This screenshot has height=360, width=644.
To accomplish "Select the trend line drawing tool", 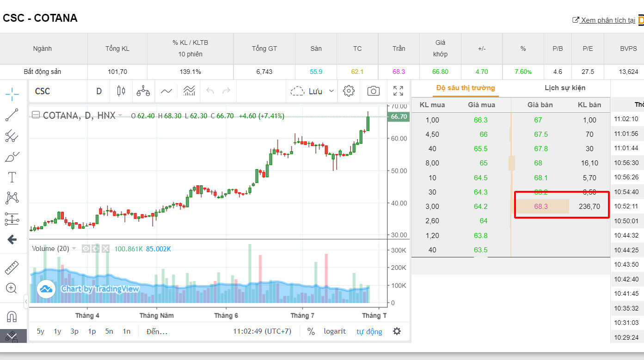I will point(12,115).
